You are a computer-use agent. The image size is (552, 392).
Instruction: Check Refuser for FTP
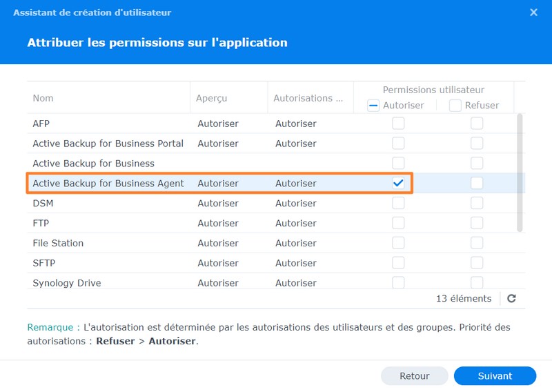pos(477,224)
